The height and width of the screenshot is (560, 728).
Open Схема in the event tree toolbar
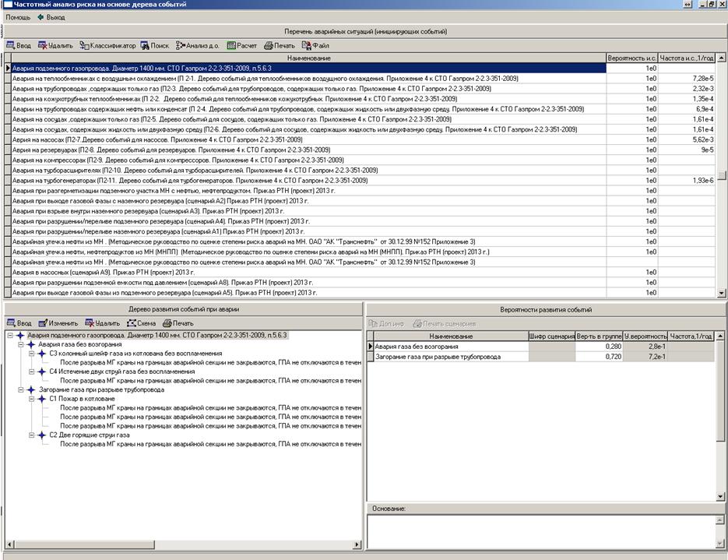141,322
